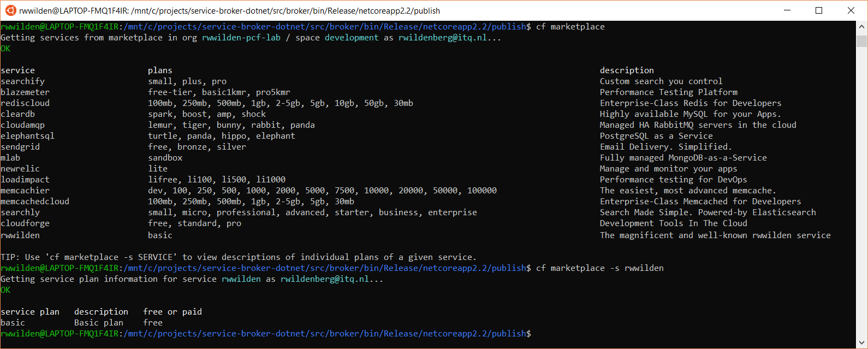The height and width of the screenshot is (349, 868).
Task: Select 'memcachedcloud' service name
Action: click(35, 202)
